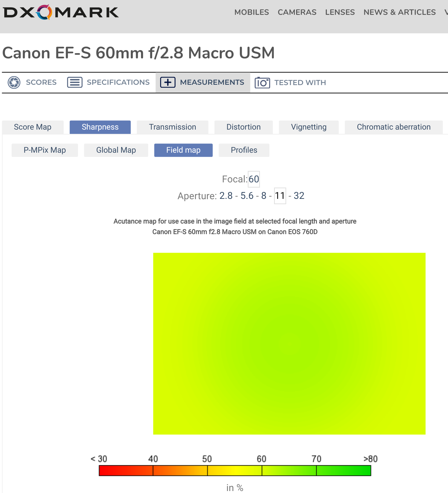Viewport: 448px width, 493px height.
Task: Click the Canon EF-S 60mm f/2.8 Macro USM title
Action: [139, 53]
